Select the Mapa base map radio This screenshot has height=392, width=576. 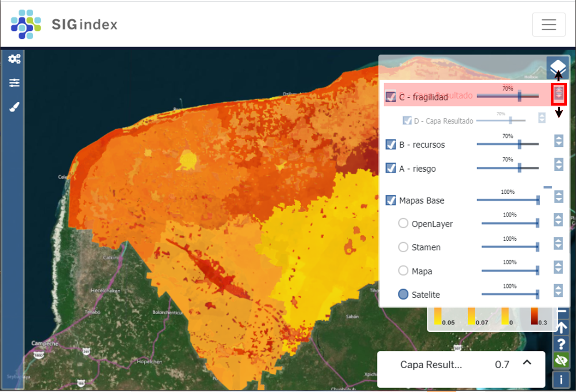coord(403,271)
